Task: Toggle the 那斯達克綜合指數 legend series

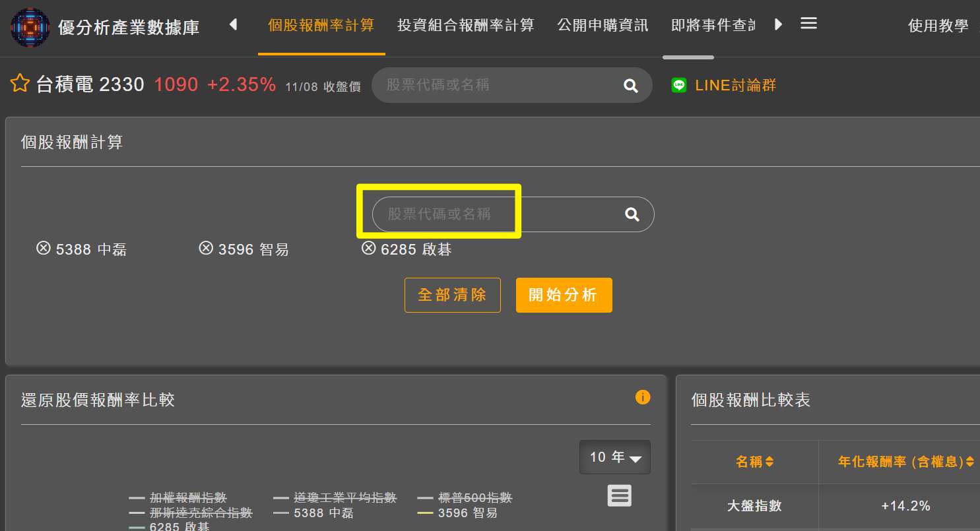Action: coord(191,513)
